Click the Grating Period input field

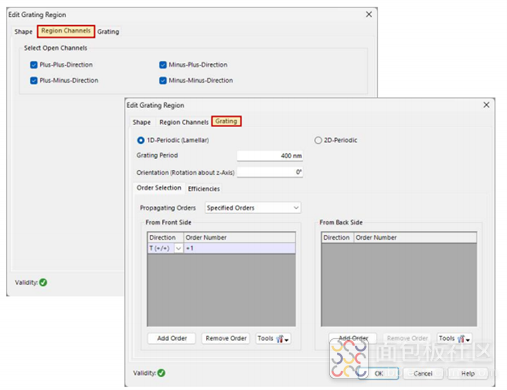coord(270,156)
